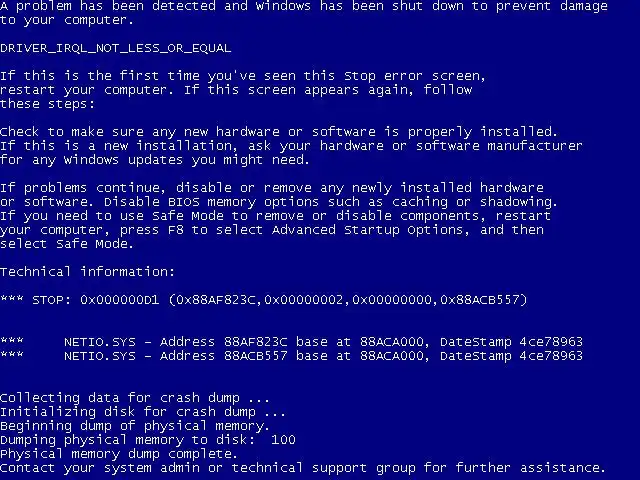Click the first parameter 0x88AF823C
The image size is (640, 480).
(216, 300)
